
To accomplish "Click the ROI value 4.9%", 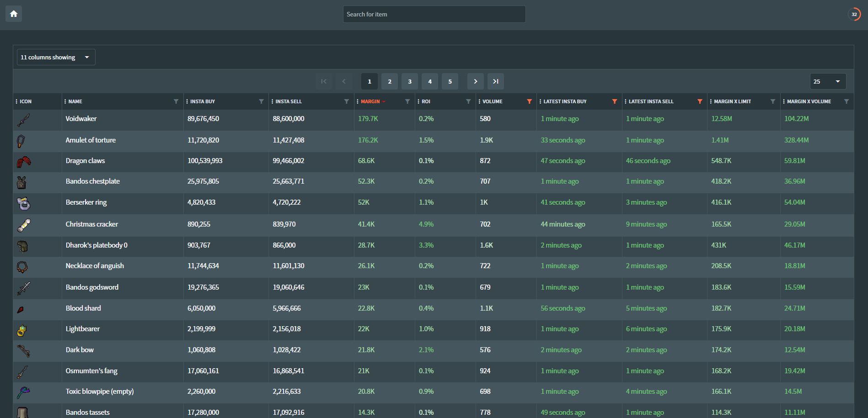I will pos(426,224).
